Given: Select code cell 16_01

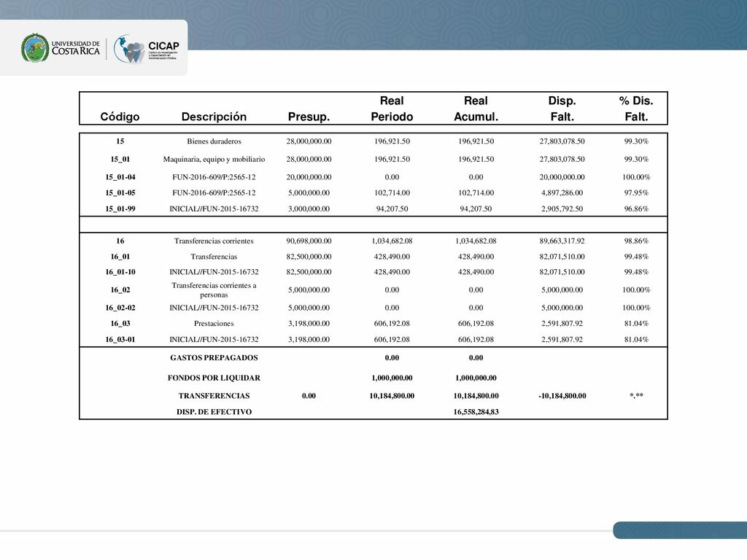Looking at the screenshot, I should [120, 257].
